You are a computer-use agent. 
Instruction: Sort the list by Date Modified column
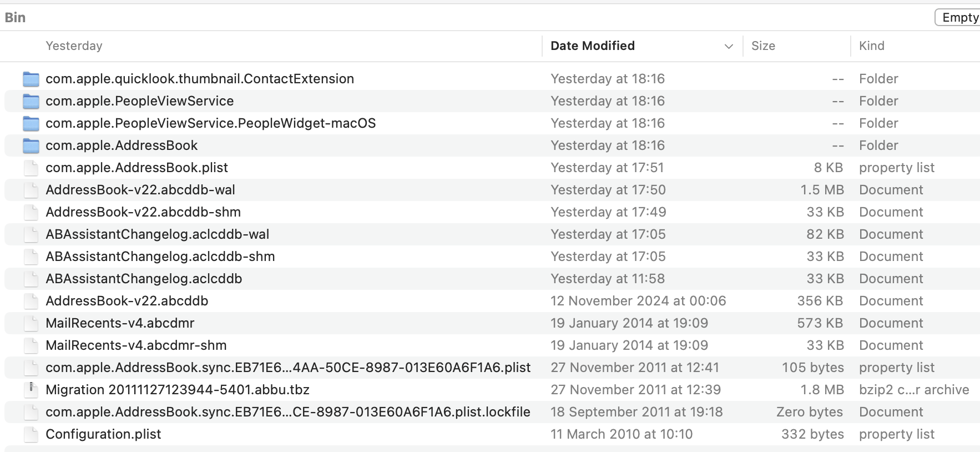pos(592,46)
